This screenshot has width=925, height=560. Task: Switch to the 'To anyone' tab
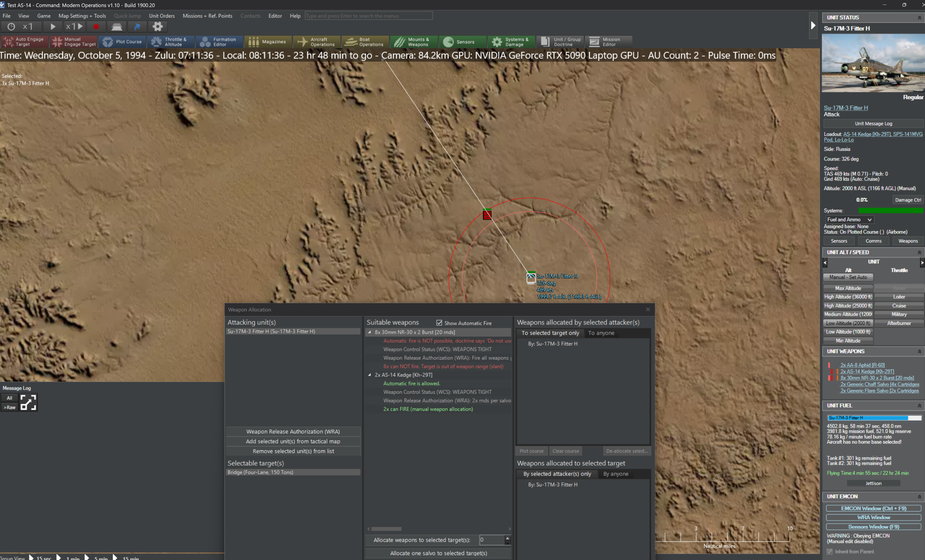[601, 333]
